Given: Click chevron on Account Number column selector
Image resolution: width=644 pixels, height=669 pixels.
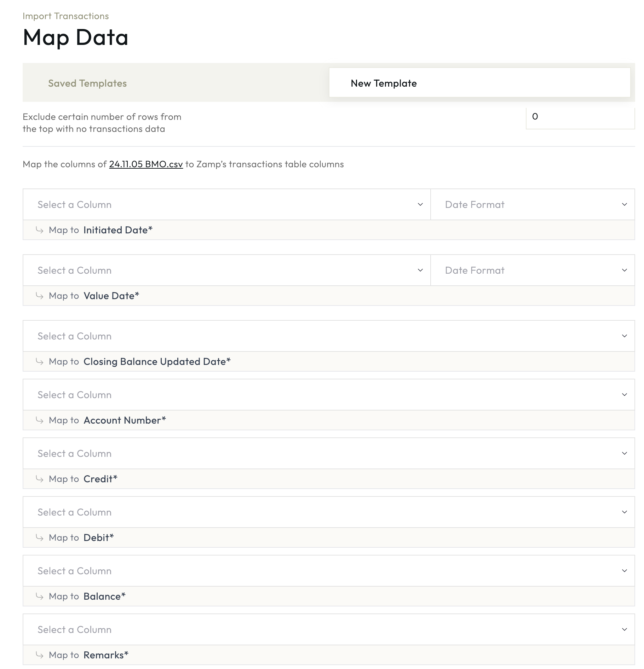Looking at the screenshot, I should coord(624,395).
